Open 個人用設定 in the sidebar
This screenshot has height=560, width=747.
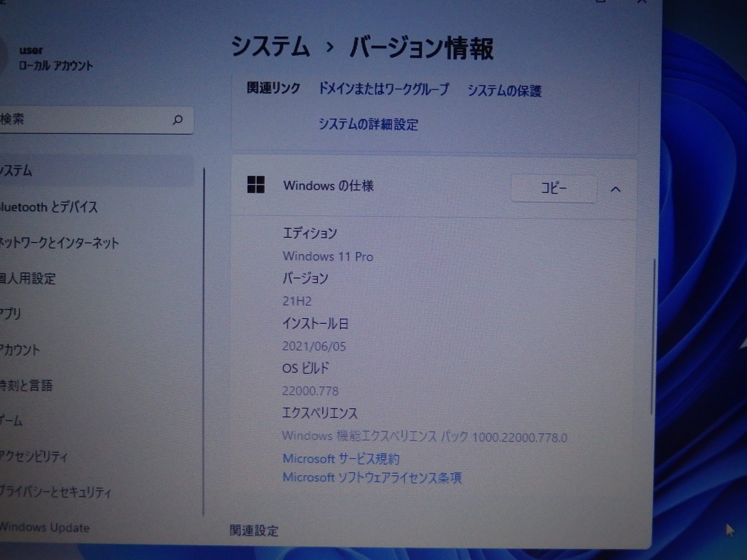coord(28,278)
